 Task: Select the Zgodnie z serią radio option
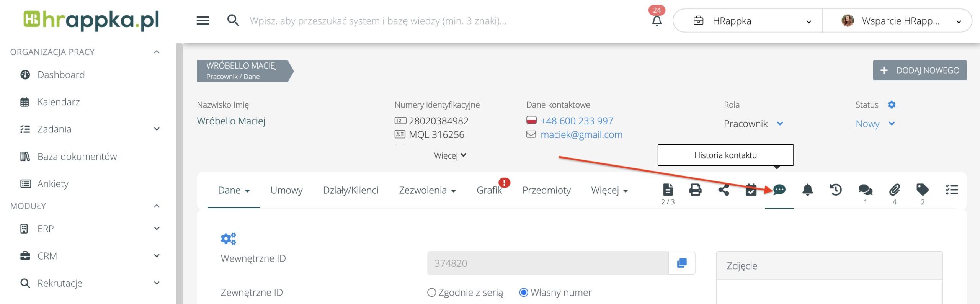(431, 293)
